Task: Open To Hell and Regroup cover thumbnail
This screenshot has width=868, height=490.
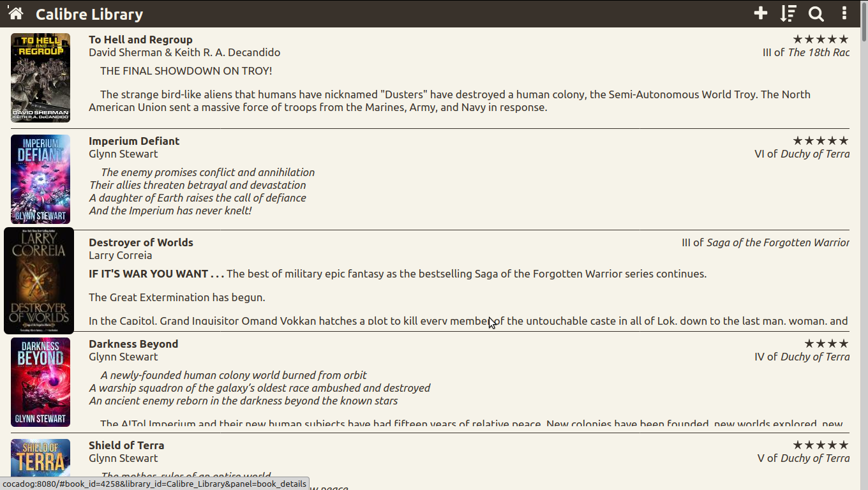Action: click(40, 77)
